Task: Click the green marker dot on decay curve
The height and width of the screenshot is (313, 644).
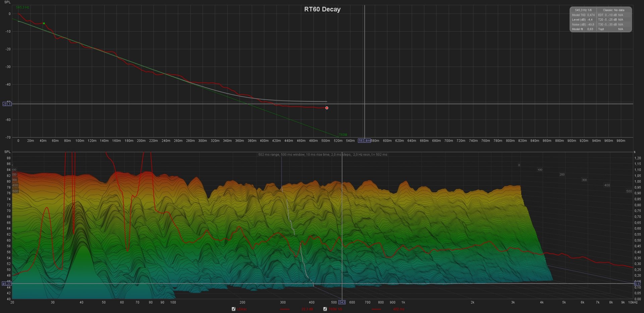Action: click(44, 23)
